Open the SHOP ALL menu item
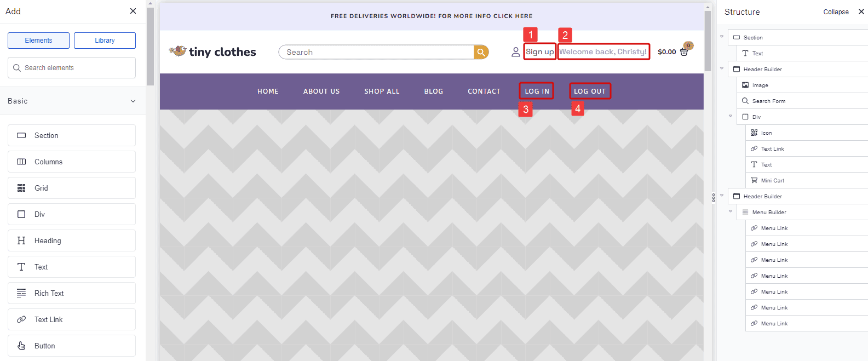The image size is (868, 361). click(382, 91)
